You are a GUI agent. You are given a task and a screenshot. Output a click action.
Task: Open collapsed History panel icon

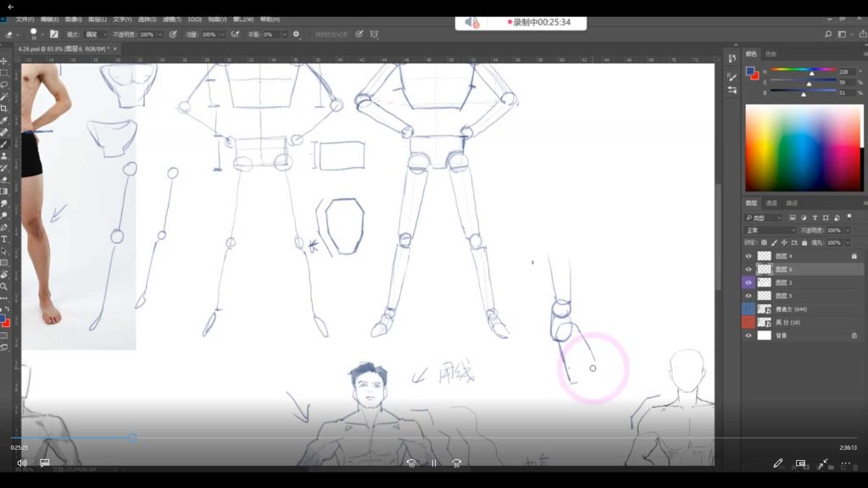(732, 58)
